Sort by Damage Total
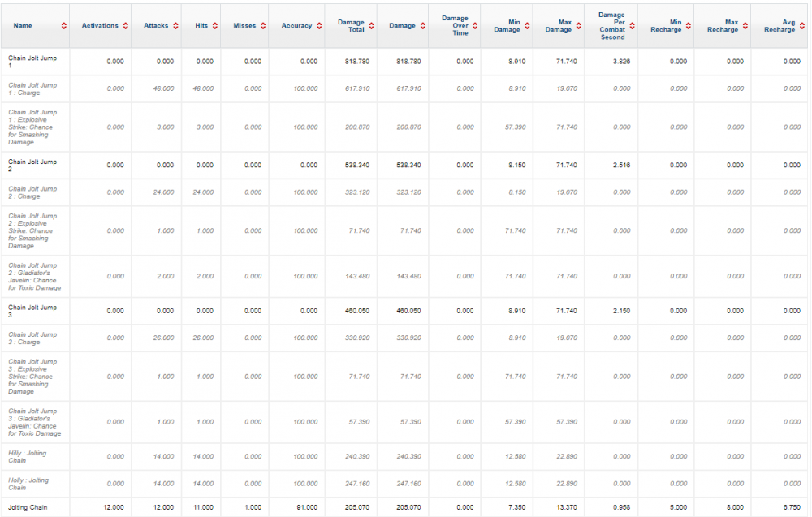 pyautogui.click(x=371, y=25)
